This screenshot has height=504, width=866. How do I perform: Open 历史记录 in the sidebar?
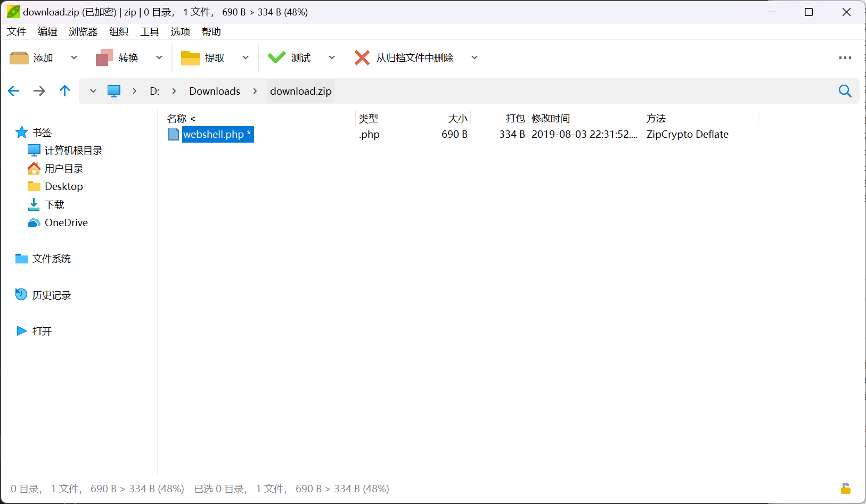(52, 295)
